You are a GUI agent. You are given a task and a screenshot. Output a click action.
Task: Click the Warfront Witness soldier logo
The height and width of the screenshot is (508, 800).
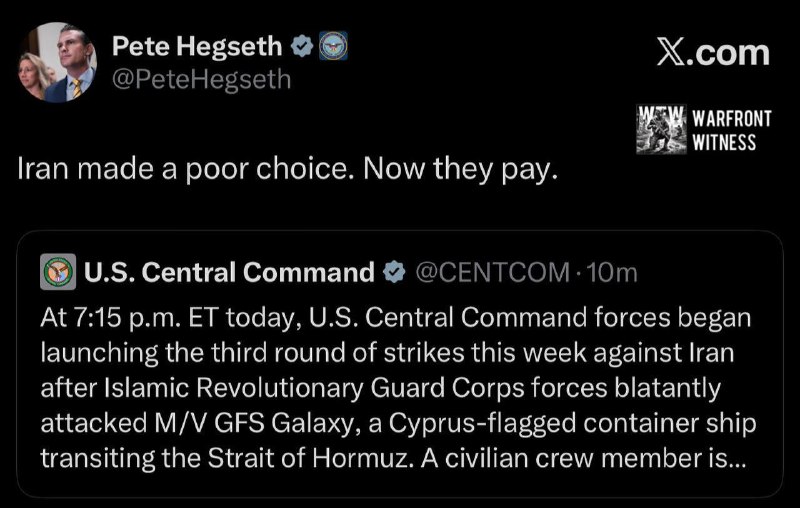(x=662, y=130)
